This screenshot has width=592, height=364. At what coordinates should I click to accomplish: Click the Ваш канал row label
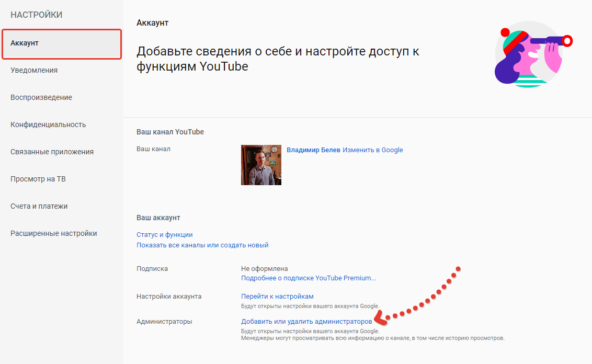pos(153,149)
